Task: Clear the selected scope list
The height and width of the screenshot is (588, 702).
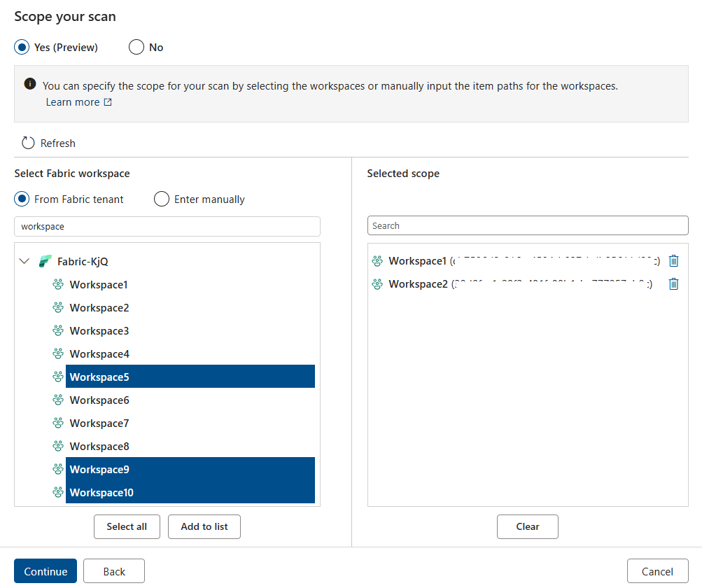Action: (x=527, y=526)
